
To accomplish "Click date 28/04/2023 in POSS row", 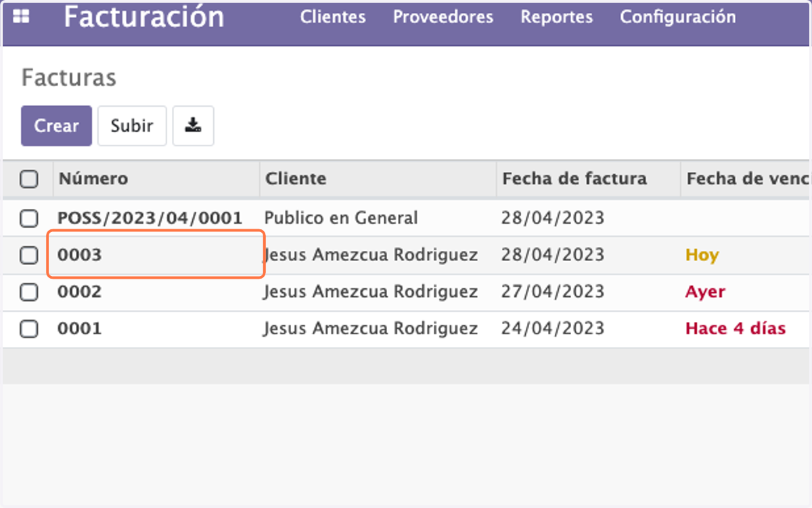I will (552, 218).
